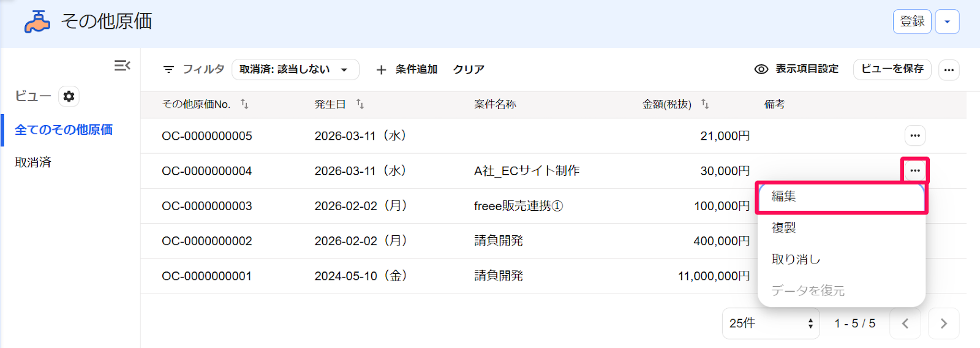This screenshot has height=348, width=980.
Task: Open view settings gear next to ビュー
Action: [x=69, y=96]
